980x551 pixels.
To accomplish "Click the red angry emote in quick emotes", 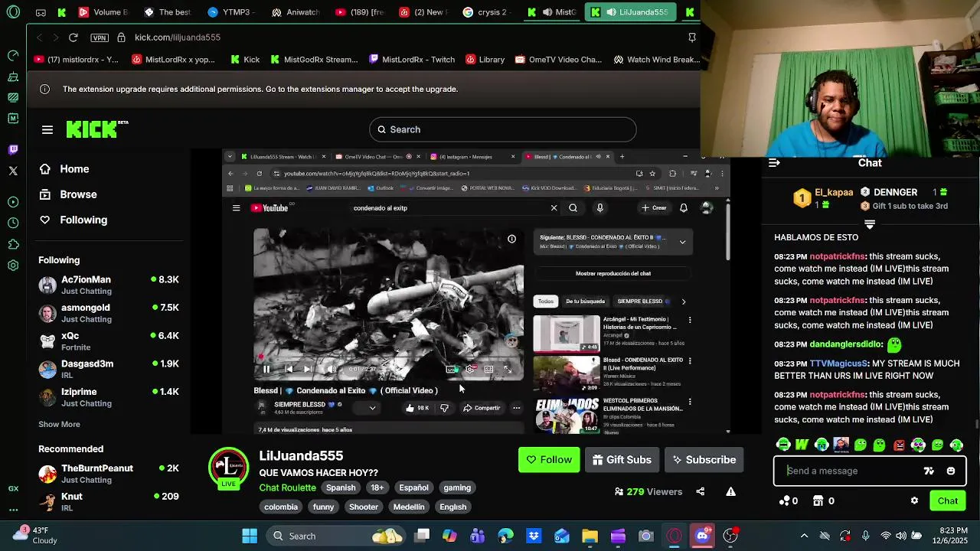I will point(899,445).
